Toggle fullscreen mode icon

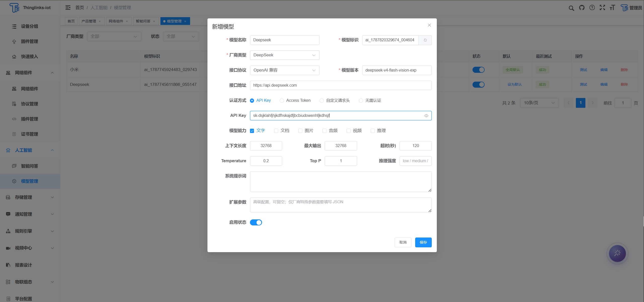click(602, 8)
